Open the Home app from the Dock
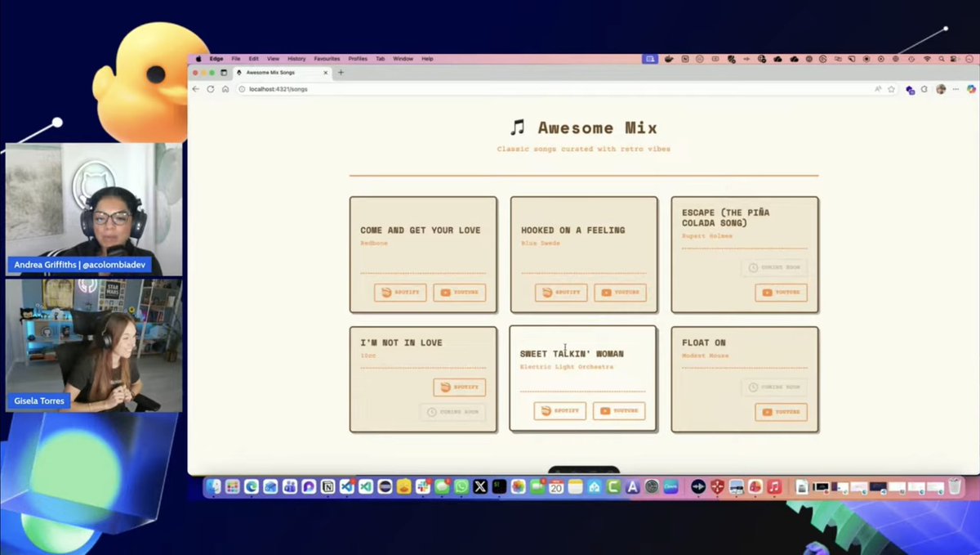The image size is (980, 555). (595, 486)
